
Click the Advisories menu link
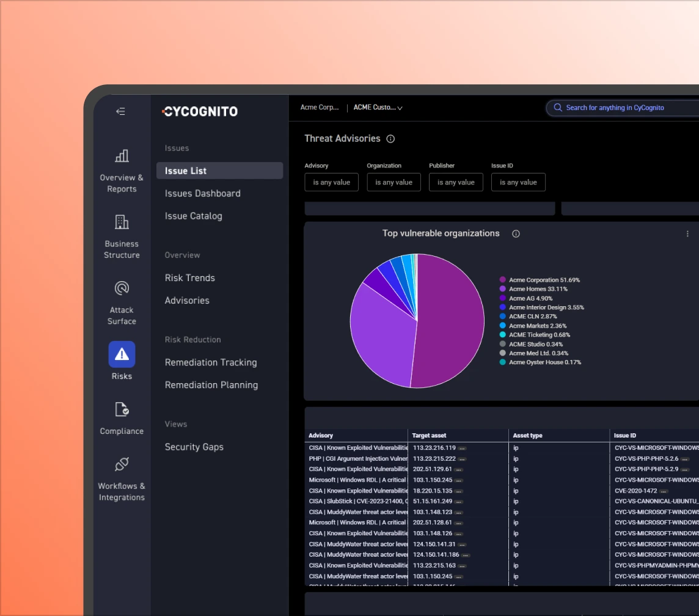pos(187,300)
